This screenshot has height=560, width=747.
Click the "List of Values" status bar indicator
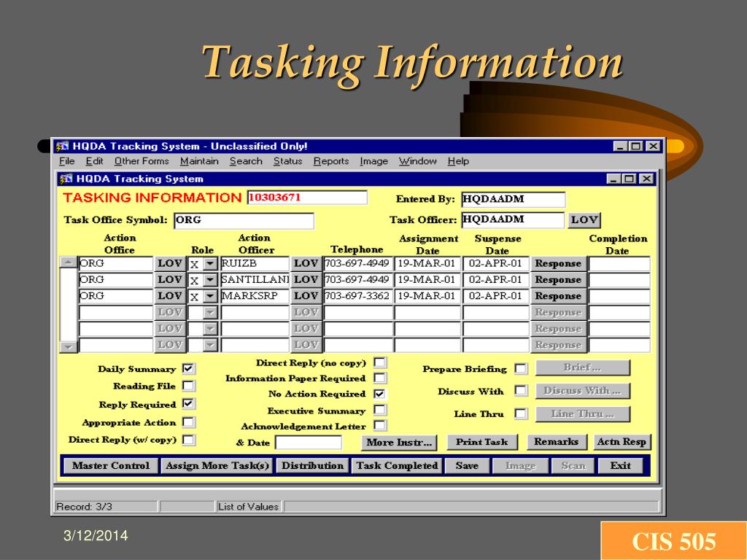(x=248, y=507)
